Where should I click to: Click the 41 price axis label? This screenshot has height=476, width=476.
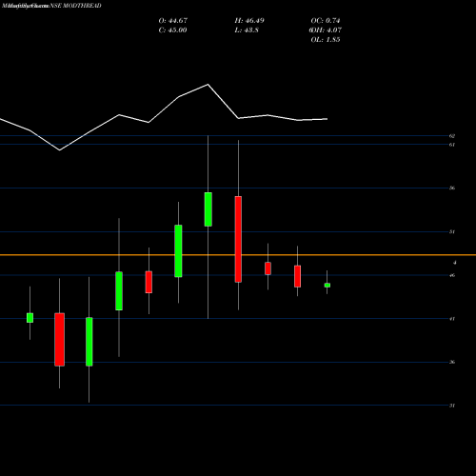(x=452, y=319)
